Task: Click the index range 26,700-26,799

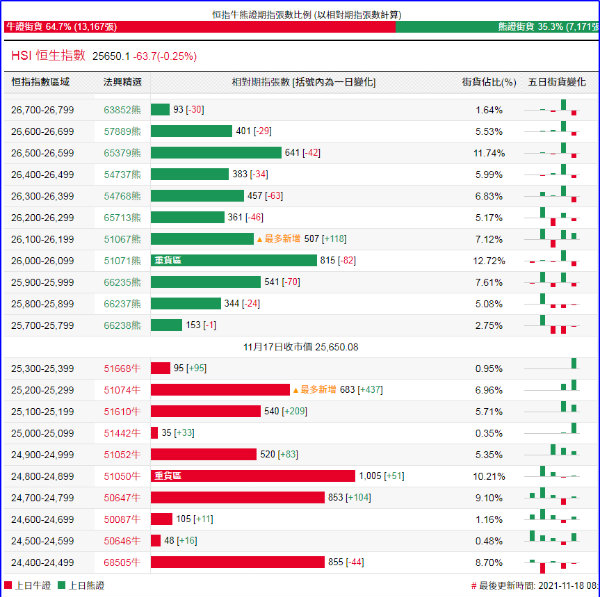Action: (42, 110)
